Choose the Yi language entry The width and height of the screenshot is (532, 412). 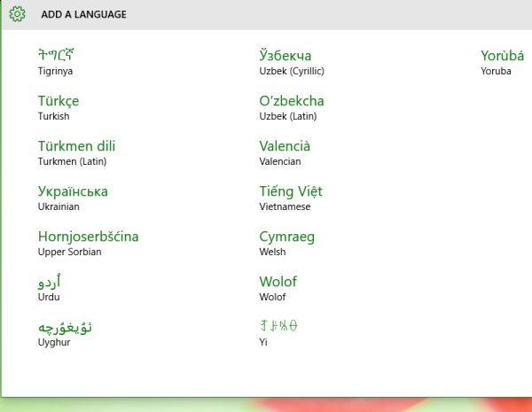tap(278, 333)
